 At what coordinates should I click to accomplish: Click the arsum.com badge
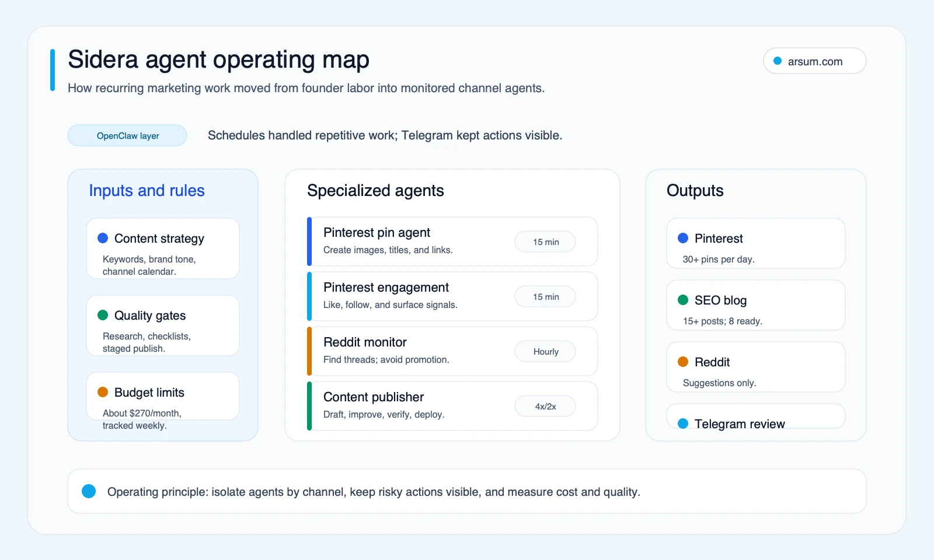point(814,61)
